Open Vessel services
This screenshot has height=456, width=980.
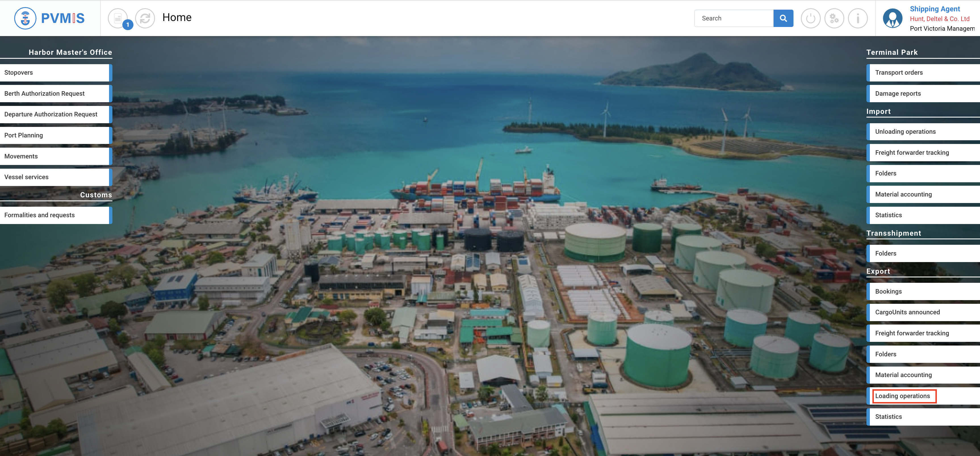coord(56,177)
